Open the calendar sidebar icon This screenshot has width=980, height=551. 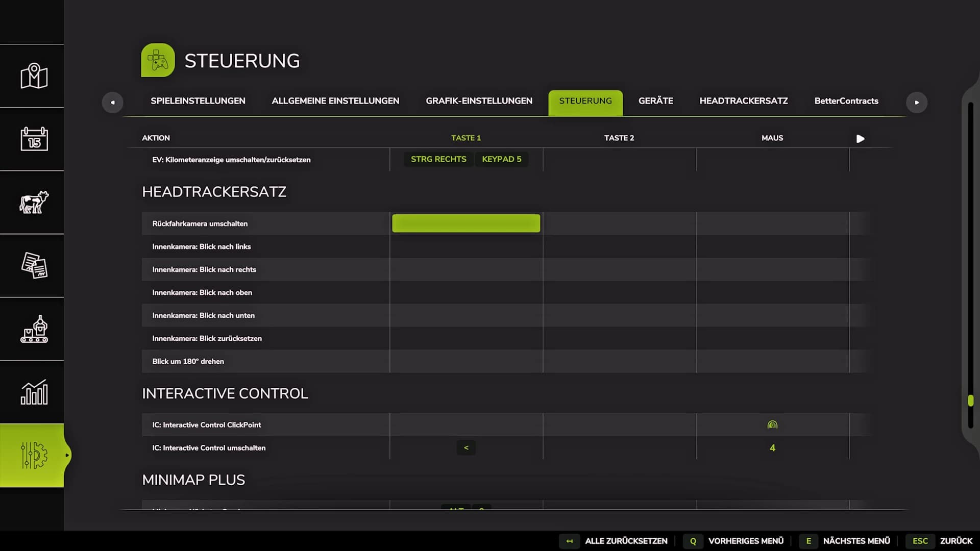point(34,139)
